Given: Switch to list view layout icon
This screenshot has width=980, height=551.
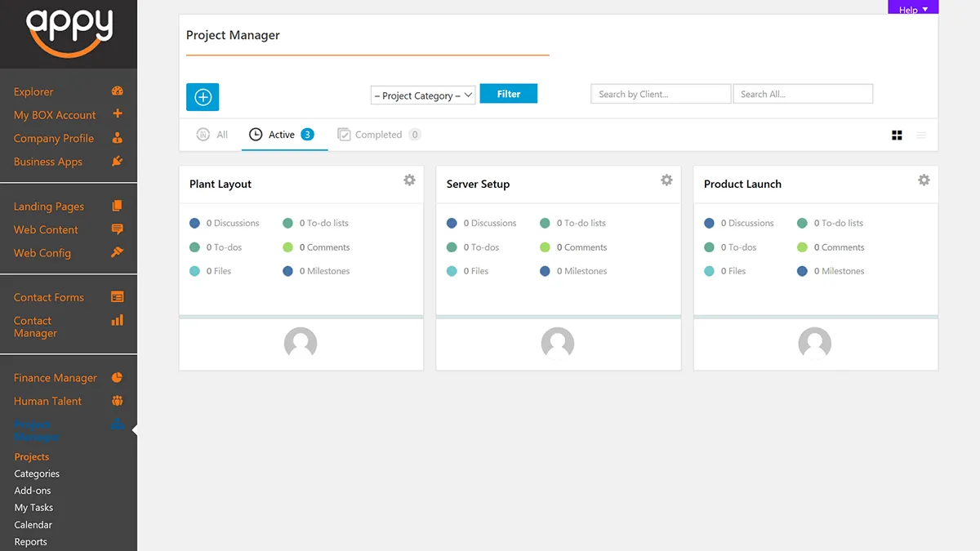Looking at the screenshot, I should tap(921, 136).
